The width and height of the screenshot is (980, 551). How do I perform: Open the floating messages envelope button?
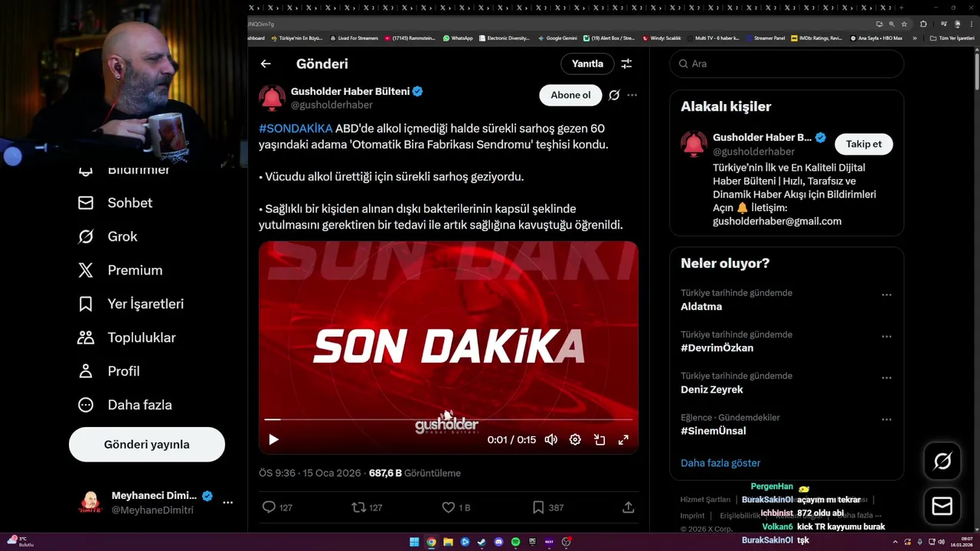(942, 507)
